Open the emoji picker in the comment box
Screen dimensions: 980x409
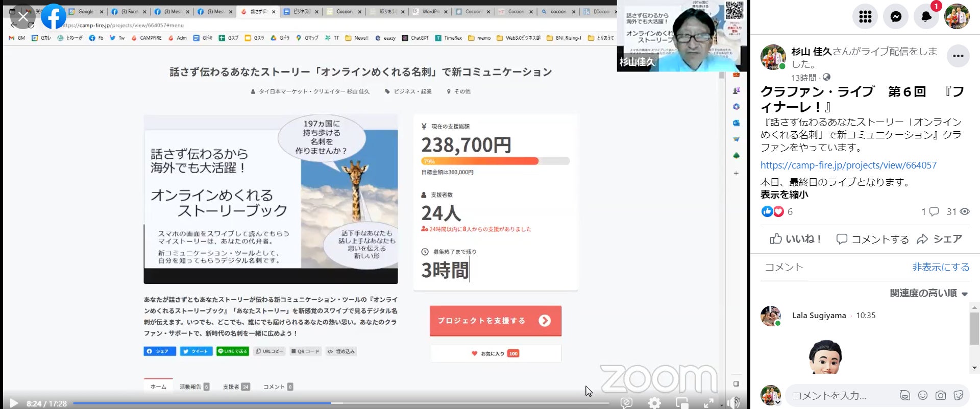[x=922, y=395]
